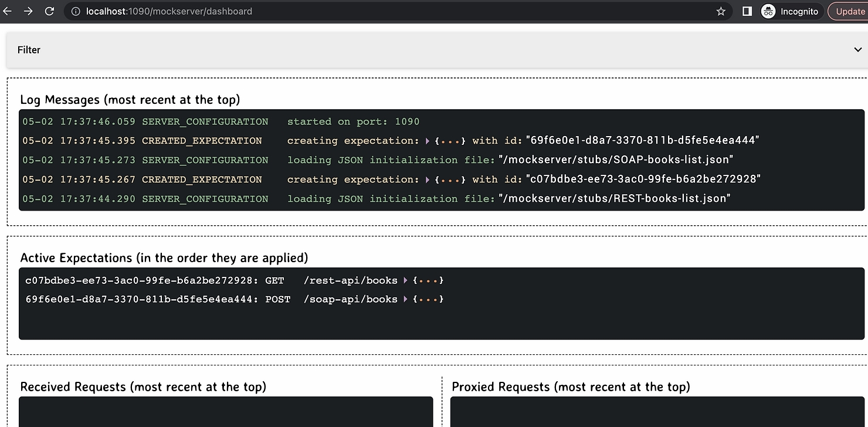This screenshot has width=868, height=427.
Task: Click the browser back arrow
Action: [x=8, y=11]
